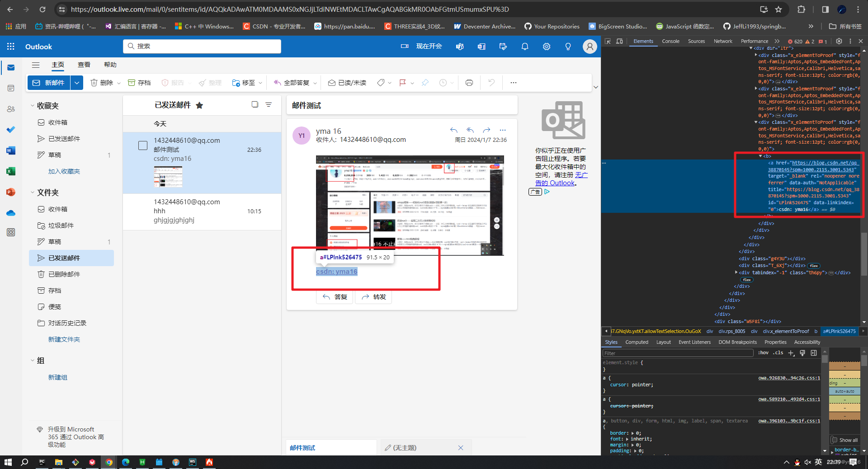
Task: Click the 新邮件 button
Action: click(49, 83)
